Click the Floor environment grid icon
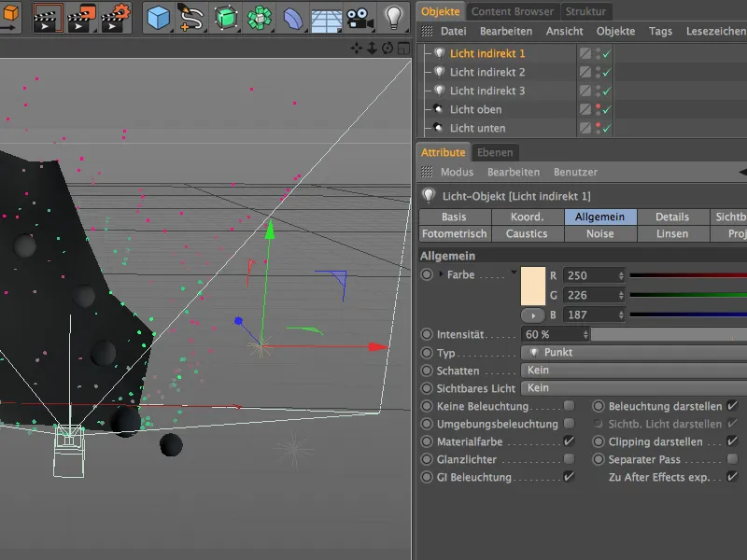The image size is (747, 560). tap(325, 18)
